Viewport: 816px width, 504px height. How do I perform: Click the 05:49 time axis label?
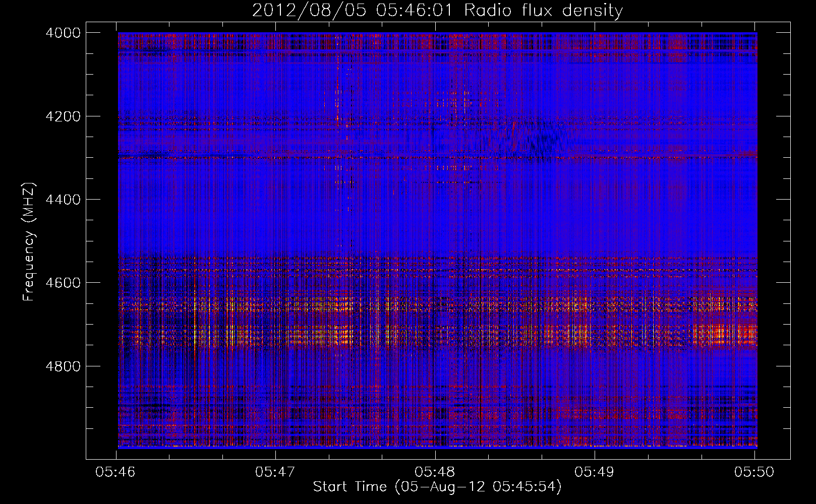595,472
